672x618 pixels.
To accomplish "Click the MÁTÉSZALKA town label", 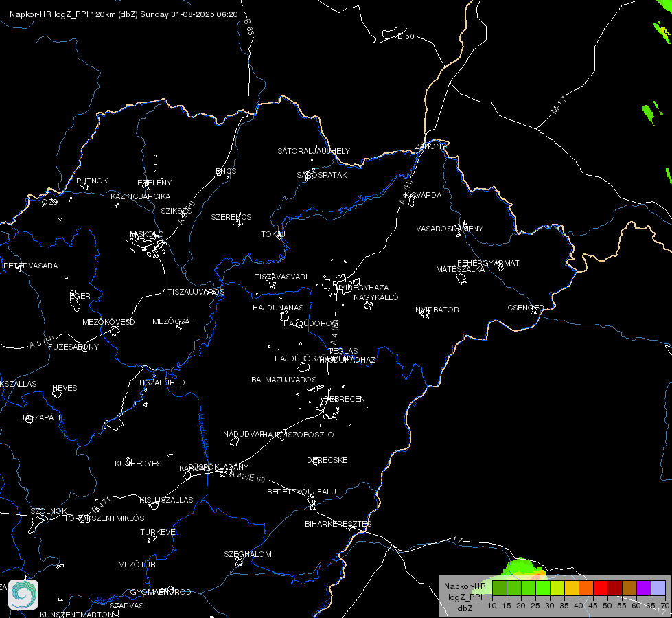I will 461,269.
